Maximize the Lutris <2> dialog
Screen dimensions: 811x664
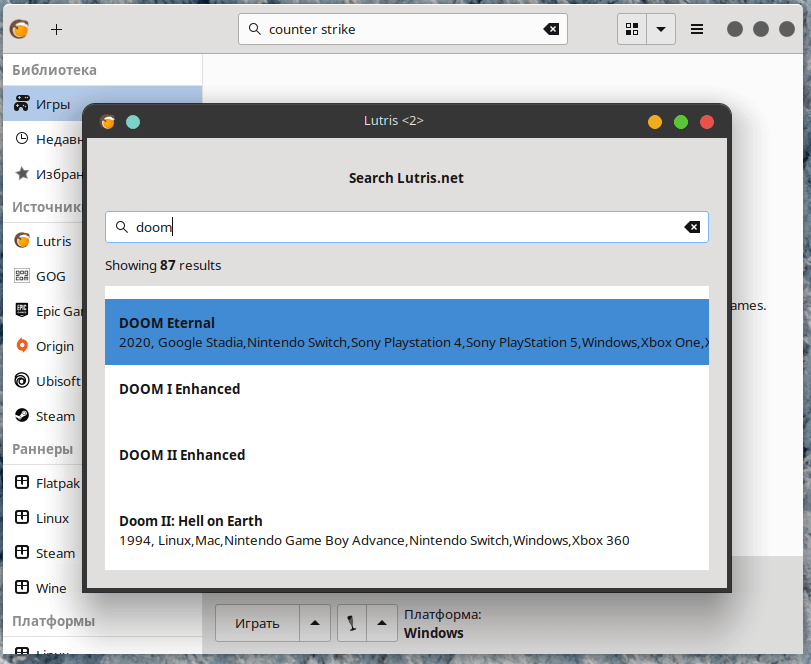click(x=681, y=122)
